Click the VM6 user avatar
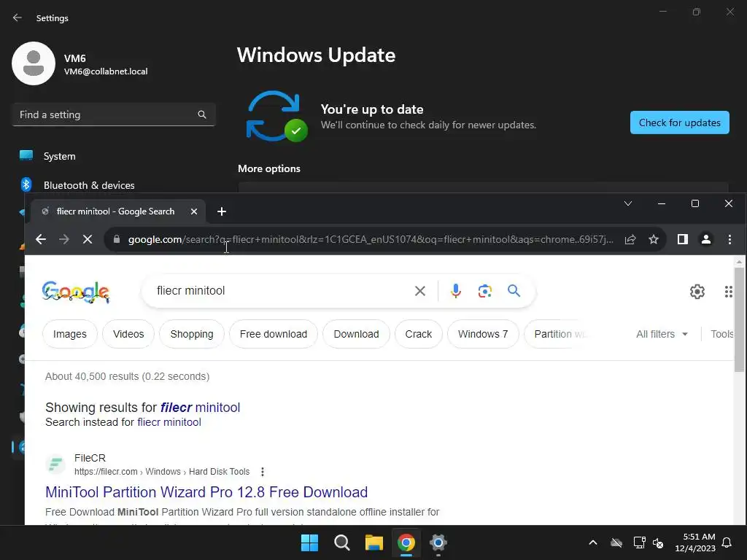The width and height of the screenshot is (747, 560). (34, 63)
